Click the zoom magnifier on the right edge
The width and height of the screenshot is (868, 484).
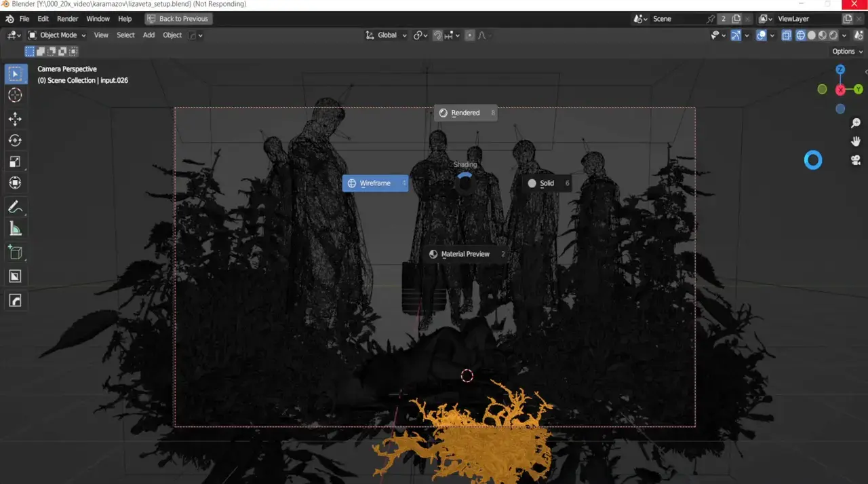point(856,123)
